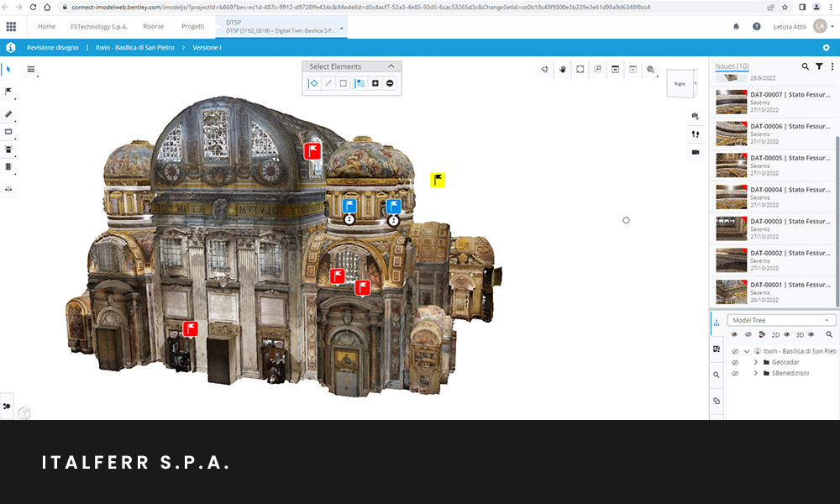Click Itwin - Basilica di San Pietro breadcrumb

coord(135,47)
